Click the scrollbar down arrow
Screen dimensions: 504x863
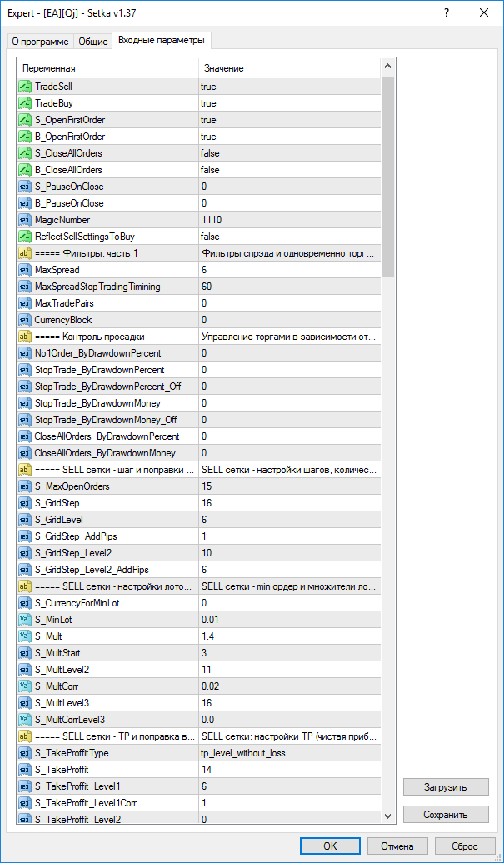point(387,816)
